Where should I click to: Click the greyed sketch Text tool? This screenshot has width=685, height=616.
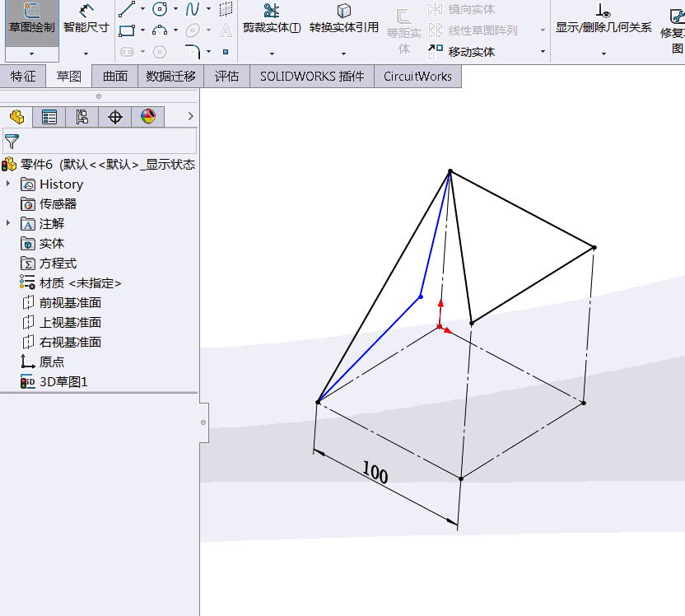click(x=226, y=30)
